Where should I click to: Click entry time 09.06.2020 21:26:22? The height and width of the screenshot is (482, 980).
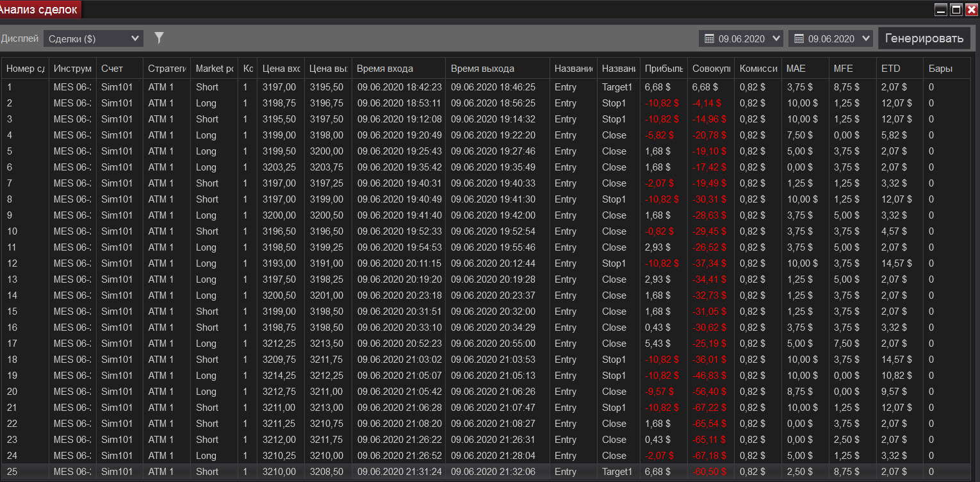[399, 440]
